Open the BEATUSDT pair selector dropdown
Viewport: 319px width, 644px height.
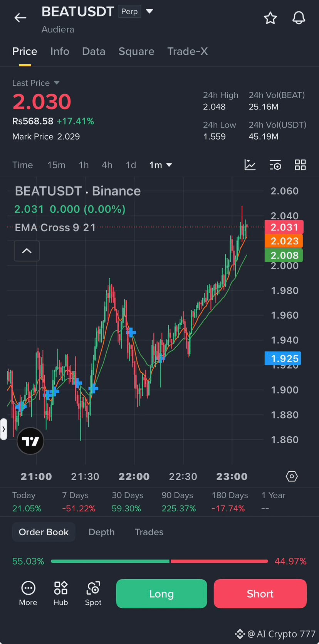[x=149, y=12]
